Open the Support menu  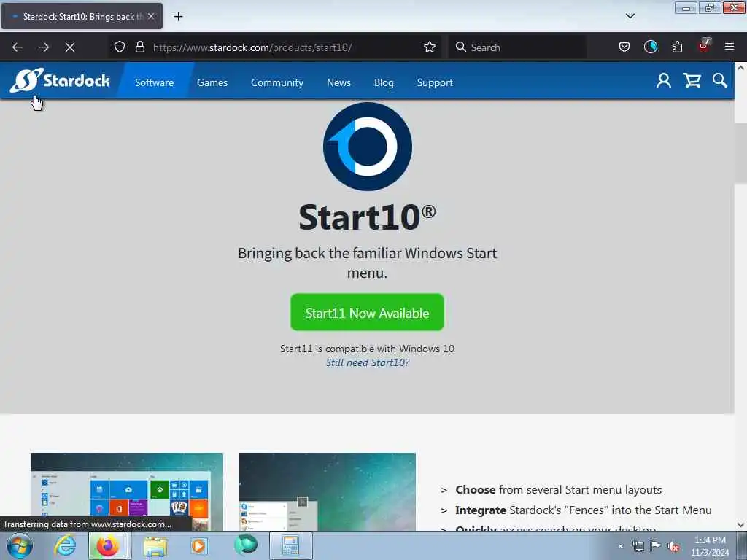pos(435,82)
